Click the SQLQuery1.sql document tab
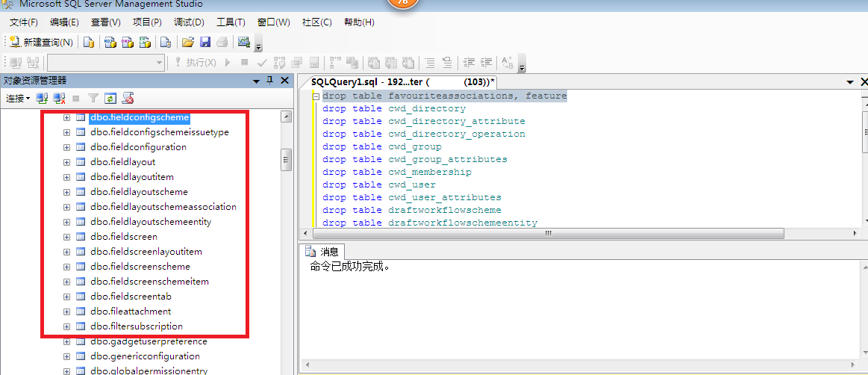This screenshot has width=868, height=375. click(400, 81)
